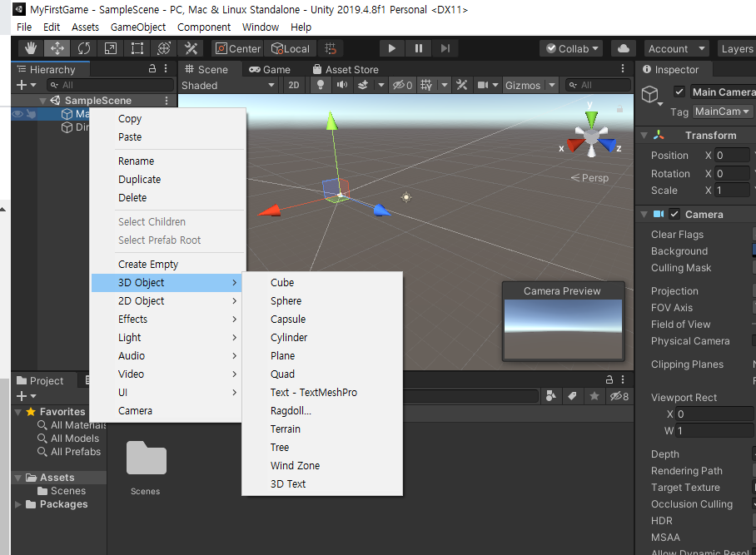
Task: Open the Gizmos dropdown arrow
Action: [x=553, y=85]
